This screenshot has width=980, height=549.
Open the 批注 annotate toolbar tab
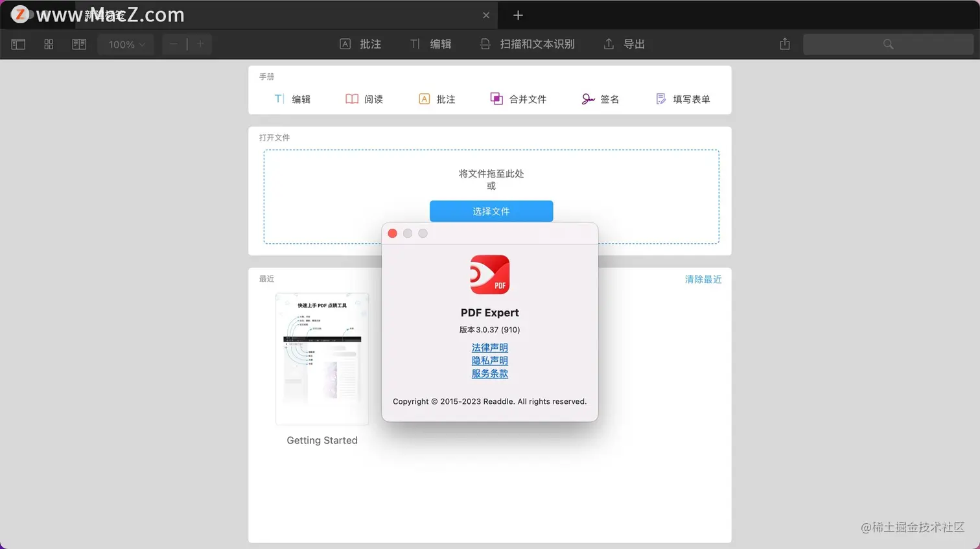pos(360,44)
